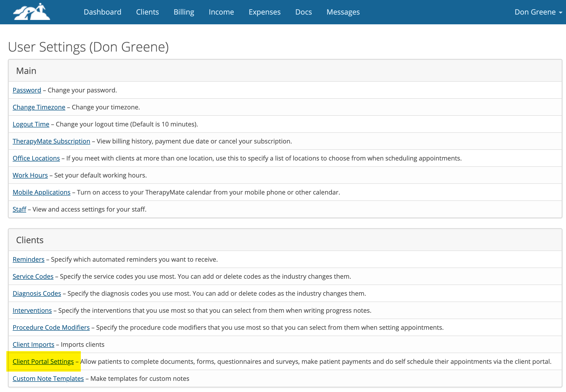566x392 pixels.
Task: Open the Clients menu item
Action: pos(147,12)
